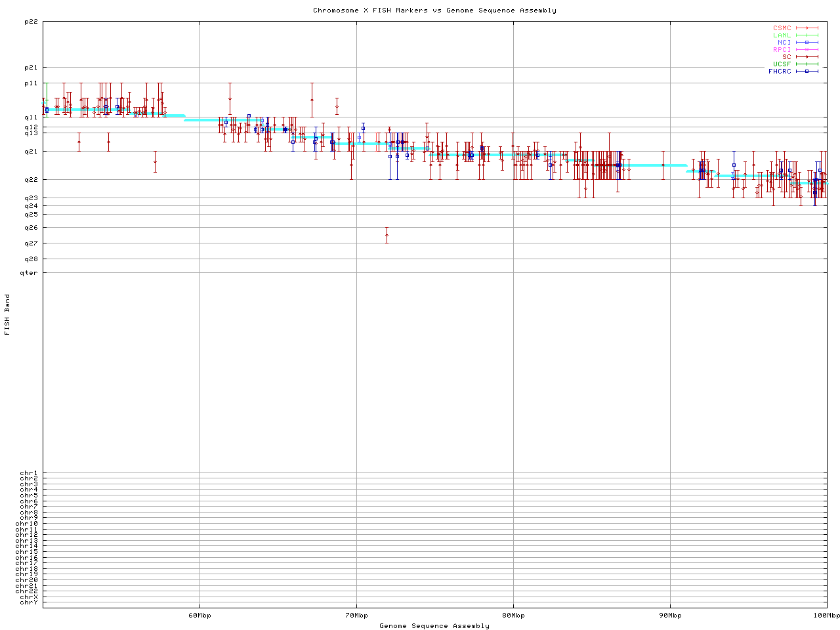Click the SC legend line marker
The width and height of the screenshot is (840, 630).
[x=807, y=57]
